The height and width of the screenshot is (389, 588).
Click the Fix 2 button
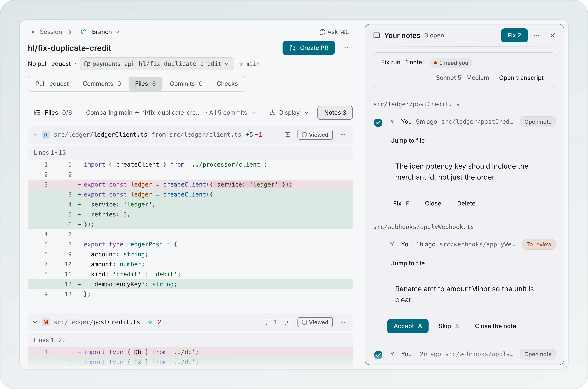(x=514, y=35)
